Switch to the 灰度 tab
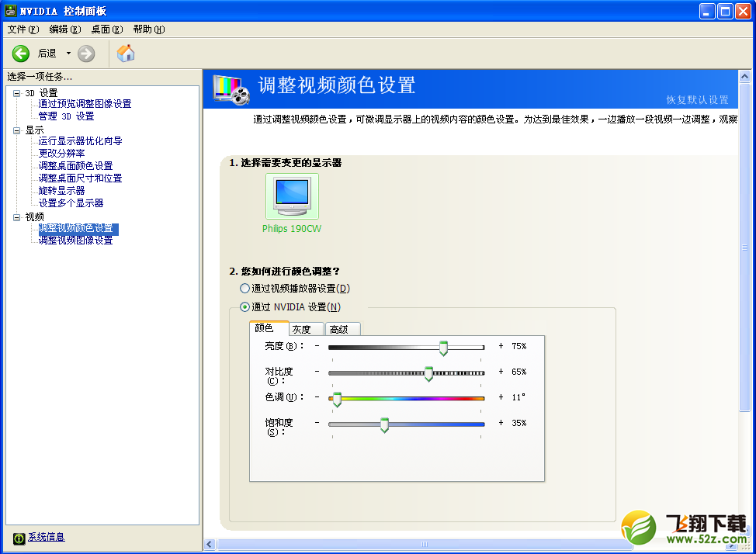 pos(307,329)
